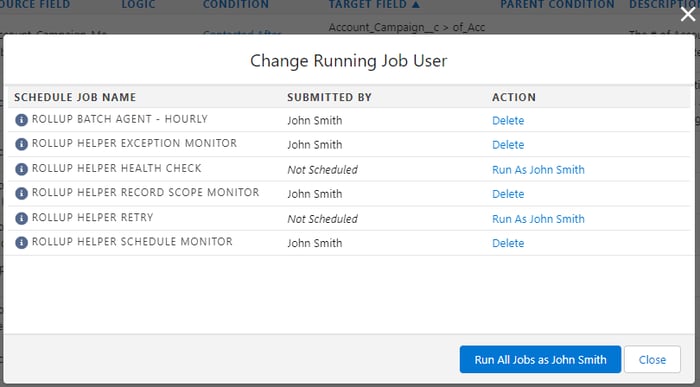Close the dialog with the X icon
Image resolution: width=700 pixels, height=387 pixels.
click(688, 14)
